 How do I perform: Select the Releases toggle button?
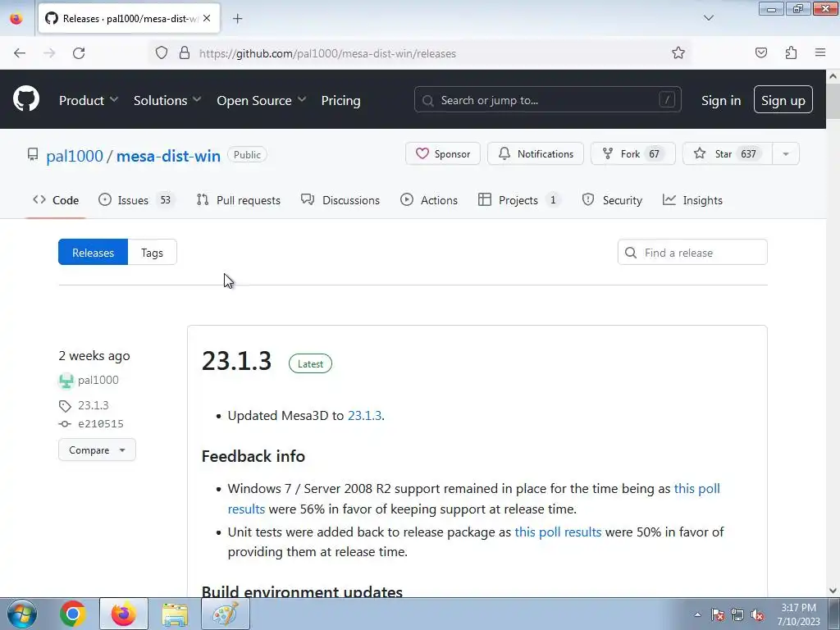pyautogui.click(x=93, y=253)
